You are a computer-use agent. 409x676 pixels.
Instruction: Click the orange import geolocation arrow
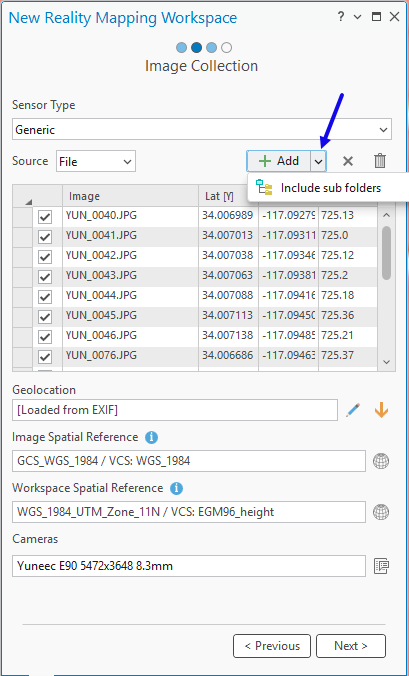[381, 410]
